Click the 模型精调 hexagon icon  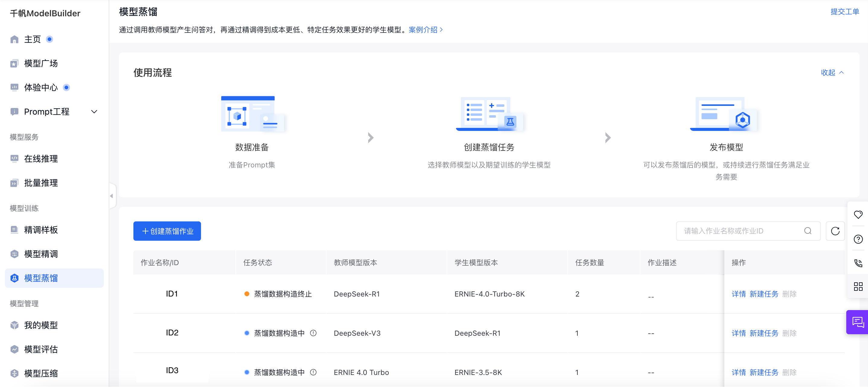[14, 254]
